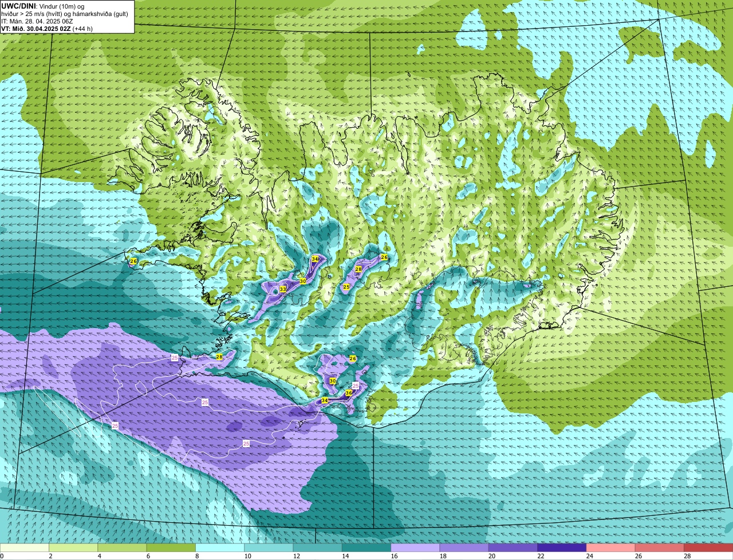
Task: Select the legend swatch between 2 and 4
Action: pos(73,548)
